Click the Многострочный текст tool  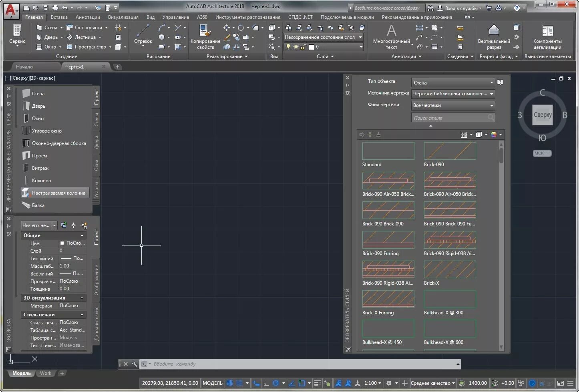[x=391, y=36]
